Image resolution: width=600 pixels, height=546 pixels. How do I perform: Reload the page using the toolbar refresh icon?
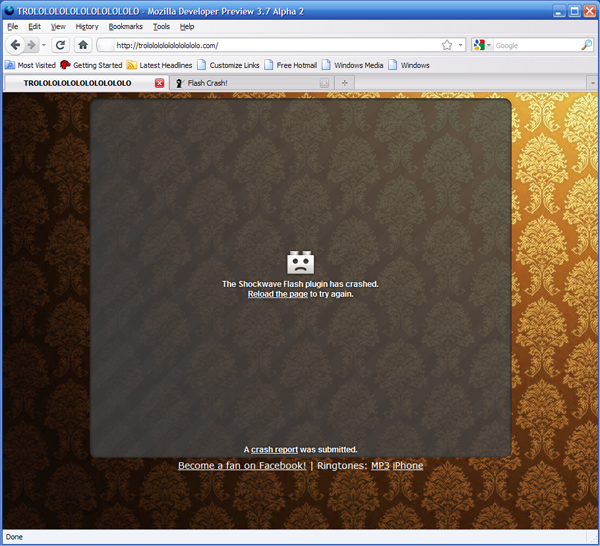[x=60, y=45]
